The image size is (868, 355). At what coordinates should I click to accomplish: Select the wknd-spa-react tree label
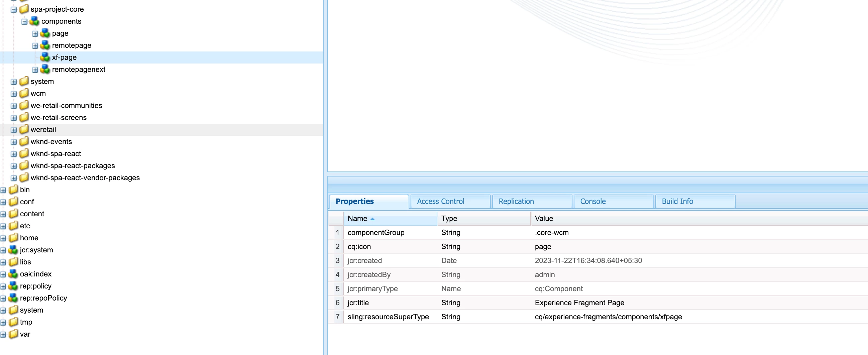(x=56, y=153)
